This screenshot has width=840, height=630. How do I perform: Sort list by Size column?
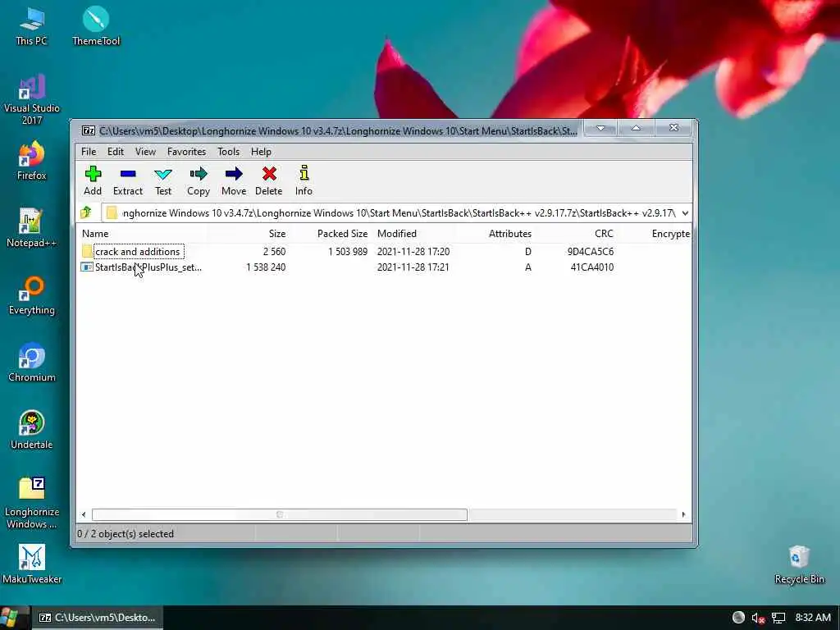click(277, 234)
